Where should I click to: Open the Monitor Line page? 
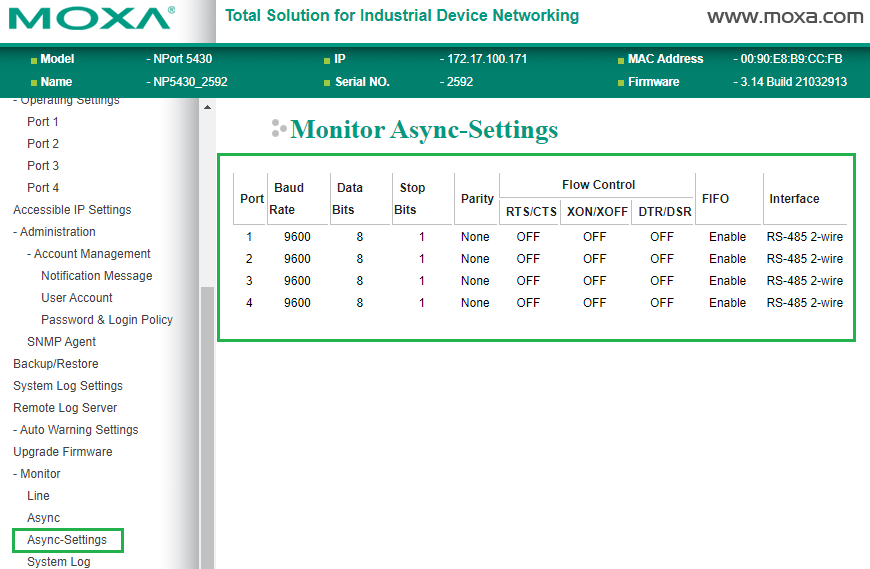tap(38, 496)
